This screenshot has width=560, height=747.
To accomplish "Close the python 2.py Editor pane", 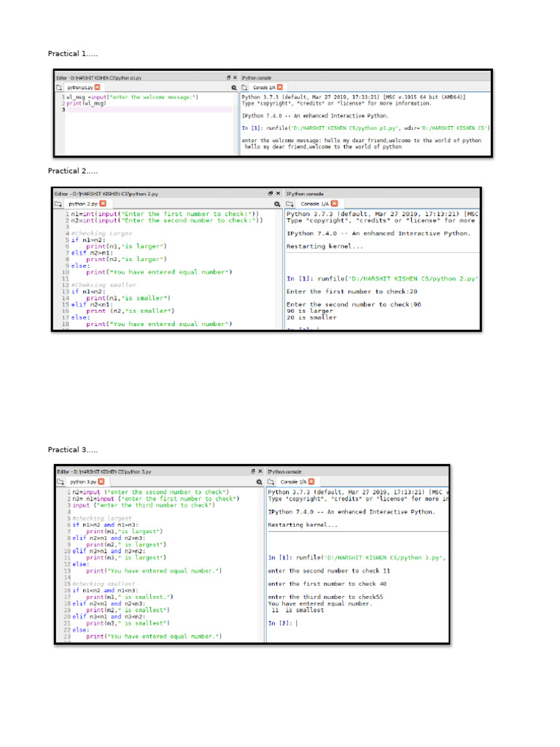I will pyautogui.click(x=278, y=193).
